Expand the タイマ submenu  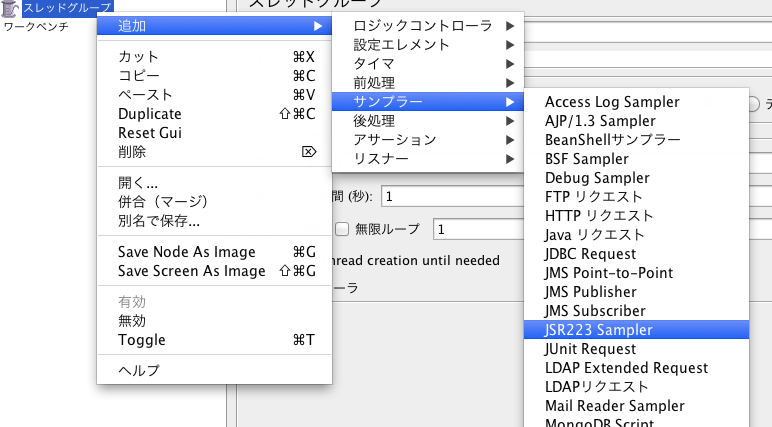click(427, 64)
